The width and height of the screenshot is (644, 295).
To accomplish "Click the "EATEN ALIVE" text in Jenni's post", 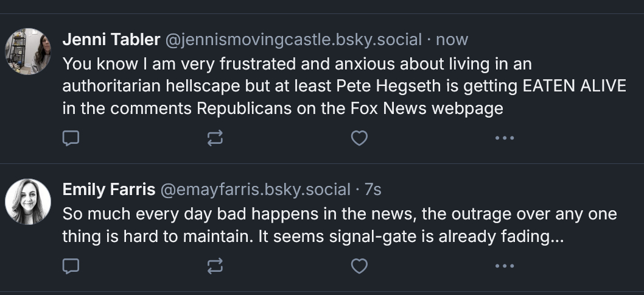I will (x=574, y=86).
